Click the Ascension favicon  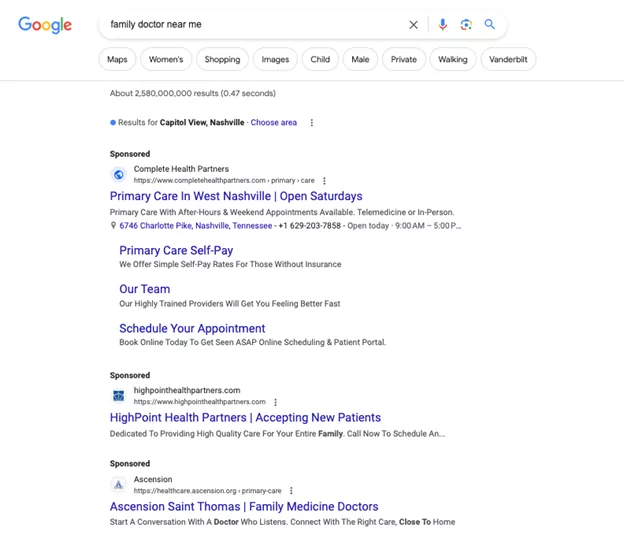(119, 484)
